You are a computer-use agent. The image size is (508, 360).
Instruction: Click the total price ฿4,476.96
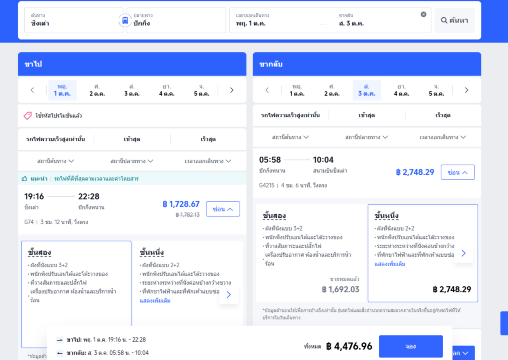[349, 346]
